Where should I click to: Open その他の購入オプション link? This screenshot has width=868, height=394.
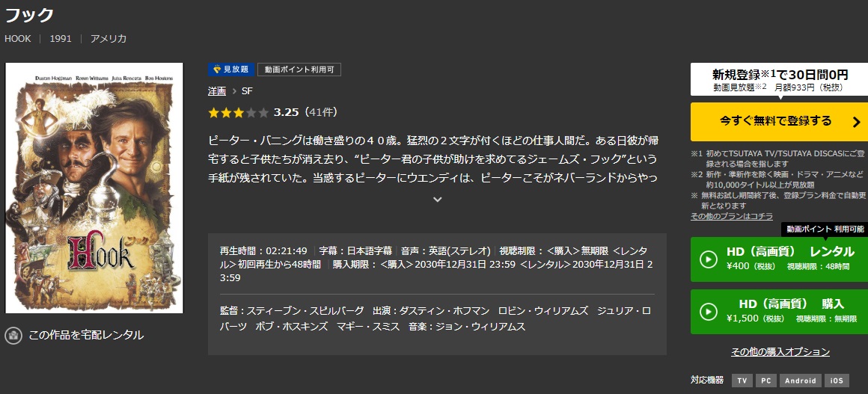point(780,351)
